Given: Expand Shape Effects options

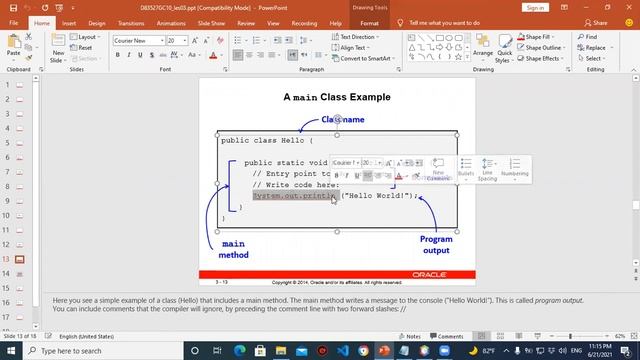Looking at the screenshot, I should click(541, 58).
